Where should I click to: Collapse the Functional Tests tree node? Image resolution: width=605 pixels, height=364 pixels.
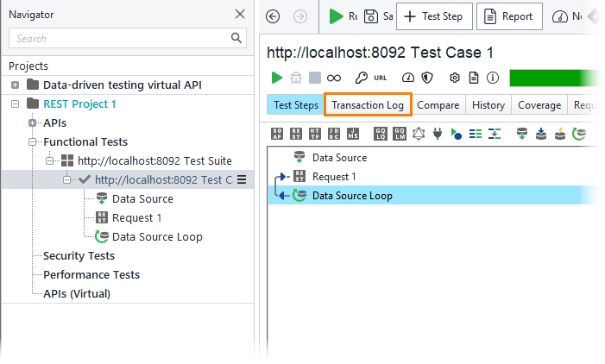click(x=33, y=142)
